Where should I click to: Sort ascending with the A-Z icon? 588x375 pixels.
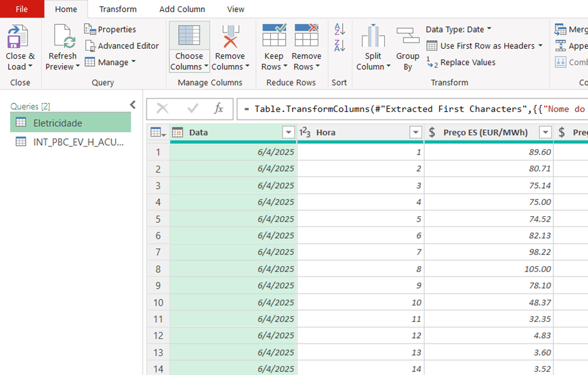340,29
